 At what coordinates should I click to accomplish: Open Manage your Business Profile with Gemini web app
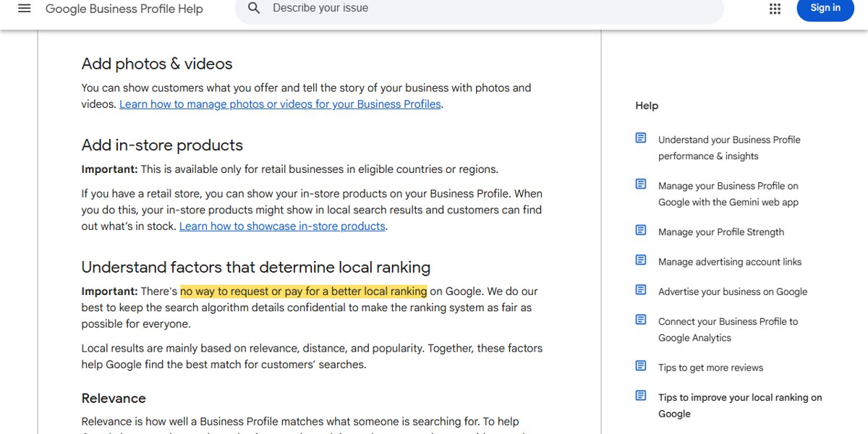pyautogui.click(x=728, y=194)
